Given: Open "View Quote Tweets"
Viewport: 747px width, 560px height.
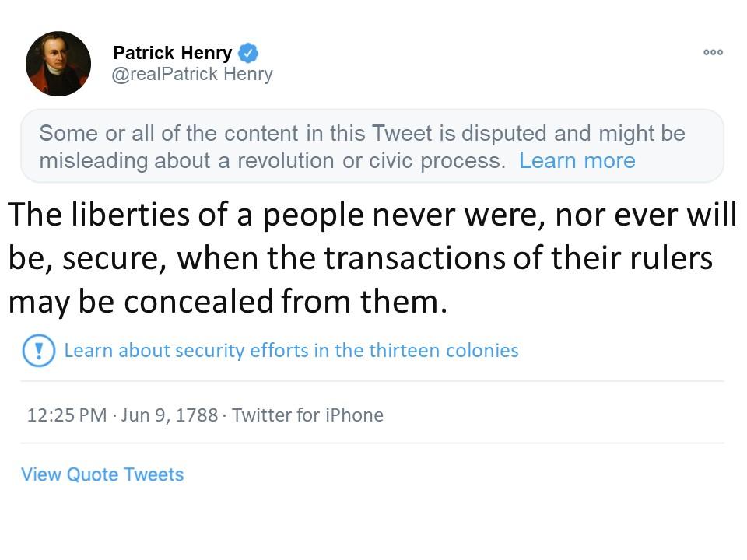Looking at the screenshot, I should (x=102, y=474).
